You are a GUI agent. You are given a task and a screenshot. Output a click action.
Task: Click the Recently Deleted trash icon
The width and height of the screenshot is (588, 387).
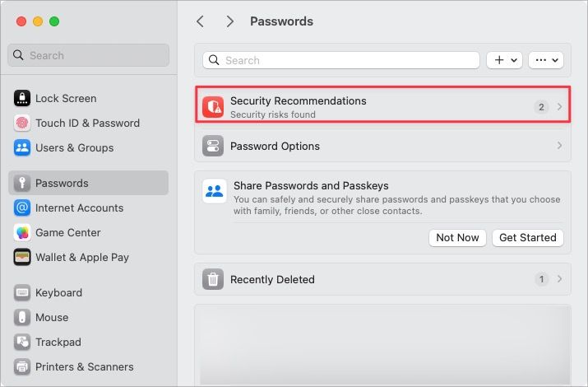pos(213,279)
